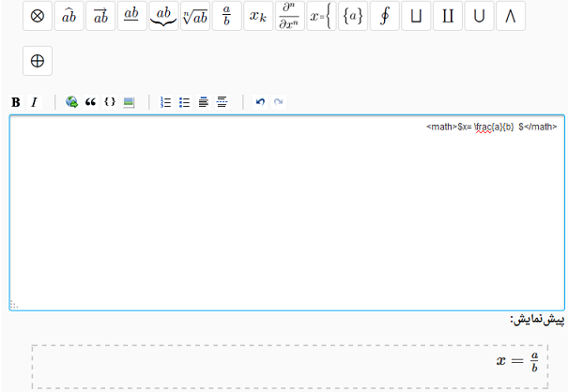Insert the circled times symbol
568x392 pixels.
[38, 16]
